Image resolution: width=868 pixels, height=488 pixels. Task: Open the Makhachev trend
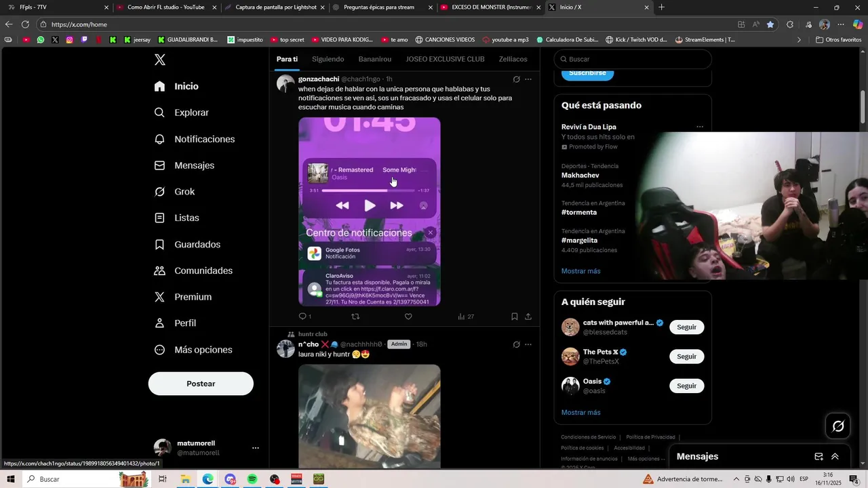click(x=580, y=176)
